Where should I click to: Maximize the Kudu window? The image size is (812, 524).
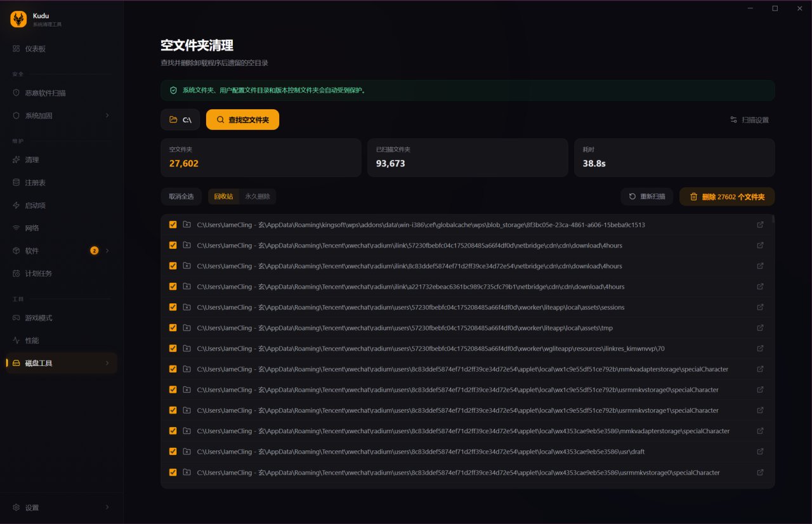click(775, 8)
